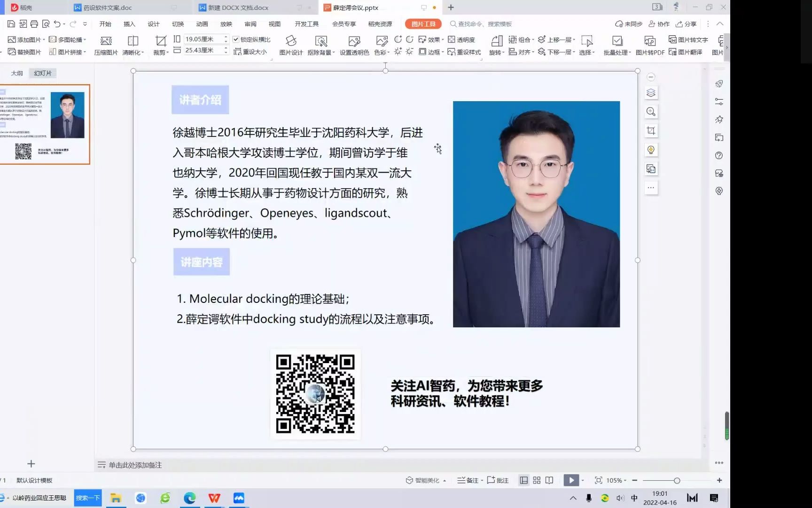Click the zoom out minus button

(635, 480)
